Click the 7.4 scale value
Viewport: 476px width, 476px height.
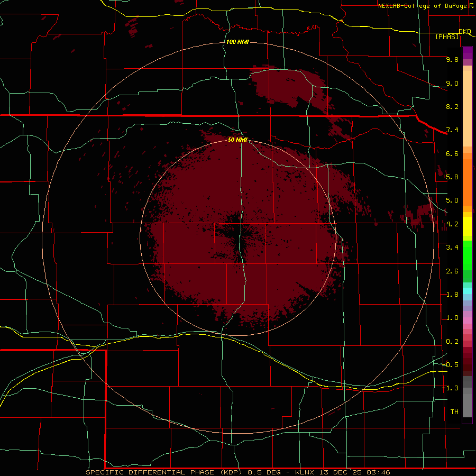(452, 130)
